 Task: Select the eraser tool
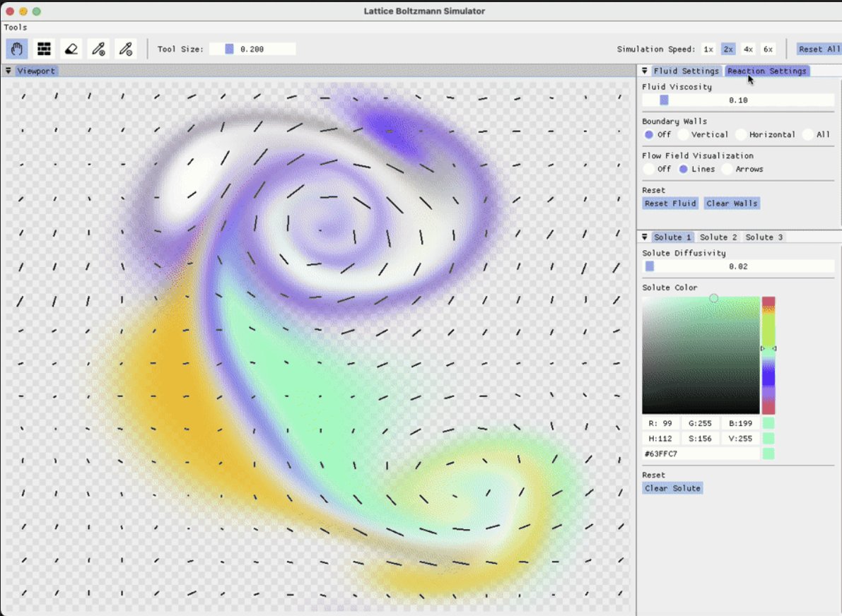(71, 49)
